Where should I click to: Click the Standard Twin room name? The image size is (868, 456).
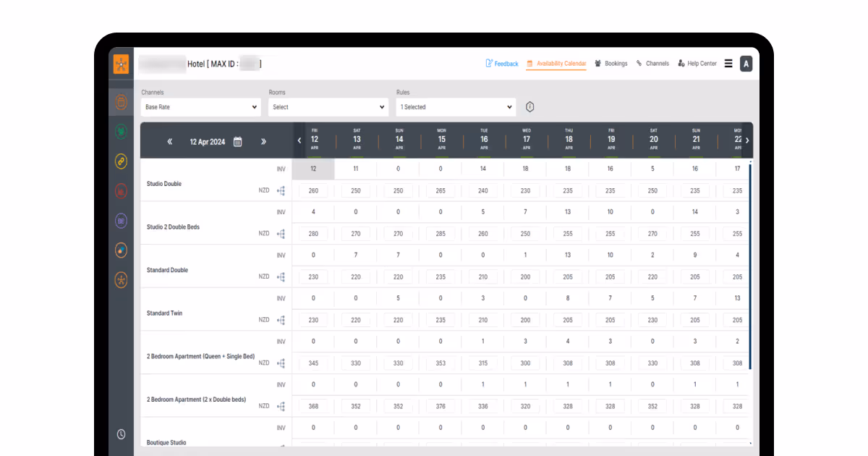point(165,313)
